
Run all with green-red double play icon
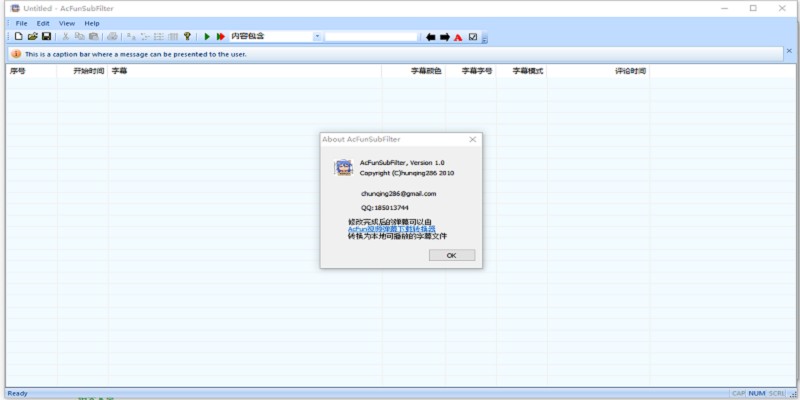click(x=220, y=36)
